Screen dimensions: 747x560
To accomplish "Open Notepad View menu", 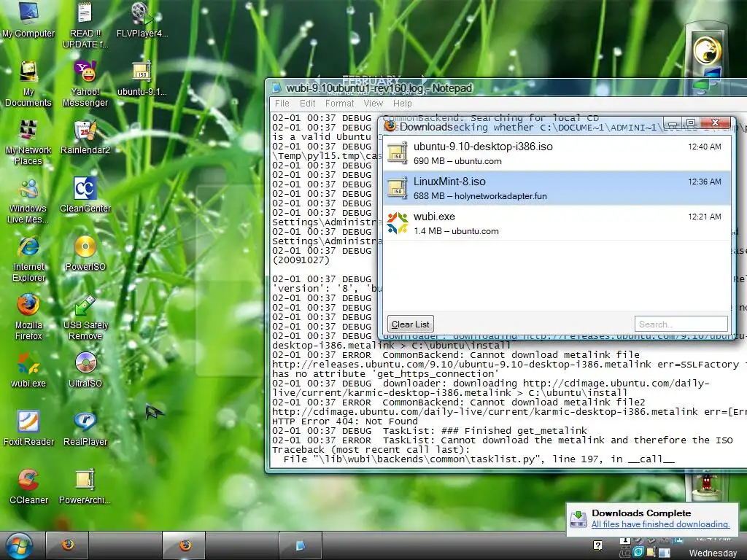I will click(x=373, y=104).
